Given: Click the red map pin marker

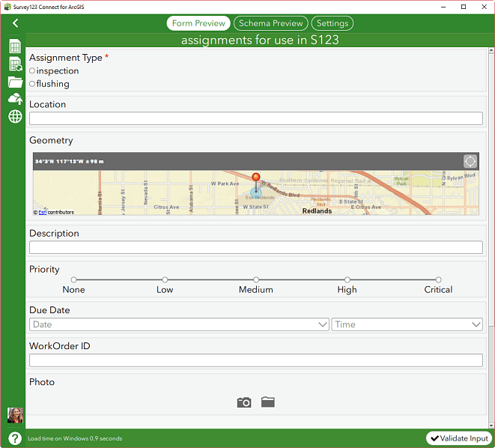Looking at the screenshot, I should click(x=256, y=177).
